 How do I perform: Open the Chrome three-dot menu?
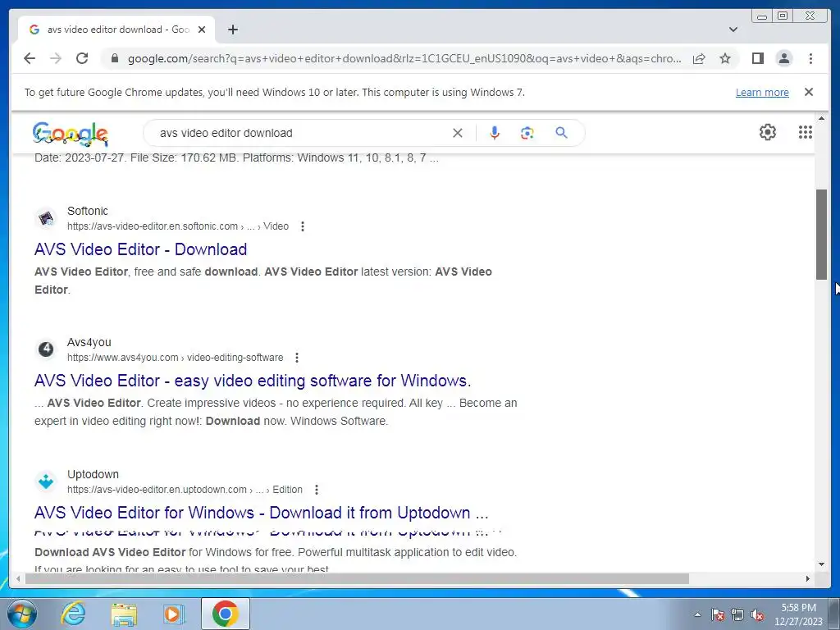810,58
